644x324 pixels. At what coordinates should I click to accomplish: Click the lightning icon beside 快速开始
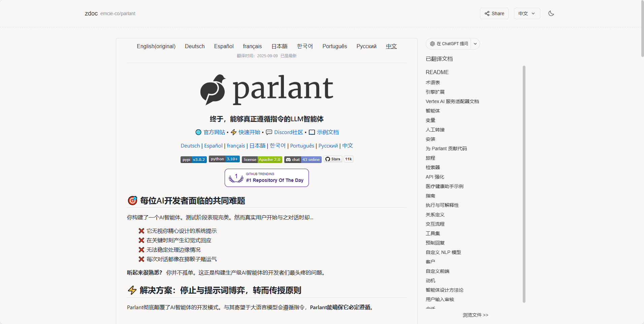[x=234, y=132]
